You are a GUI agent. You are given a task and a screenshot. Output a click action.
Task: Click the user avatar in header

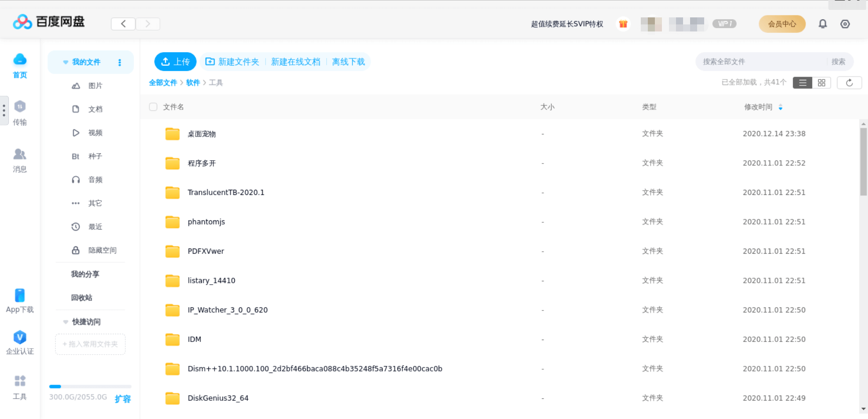point(651,24)
